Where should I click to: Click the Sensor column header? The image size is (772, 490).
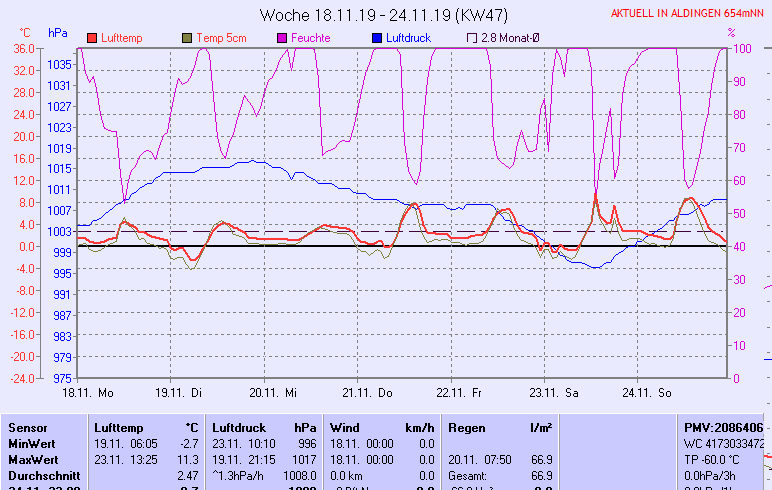(x=27, y=427)
